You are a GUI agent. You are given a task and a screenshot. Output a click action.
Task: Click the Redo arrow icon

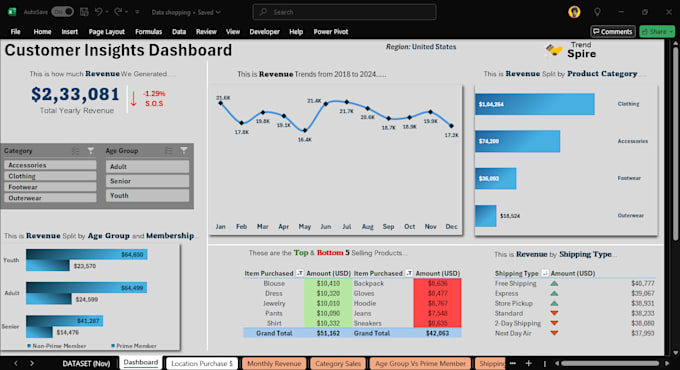click(x=118, y=12)
